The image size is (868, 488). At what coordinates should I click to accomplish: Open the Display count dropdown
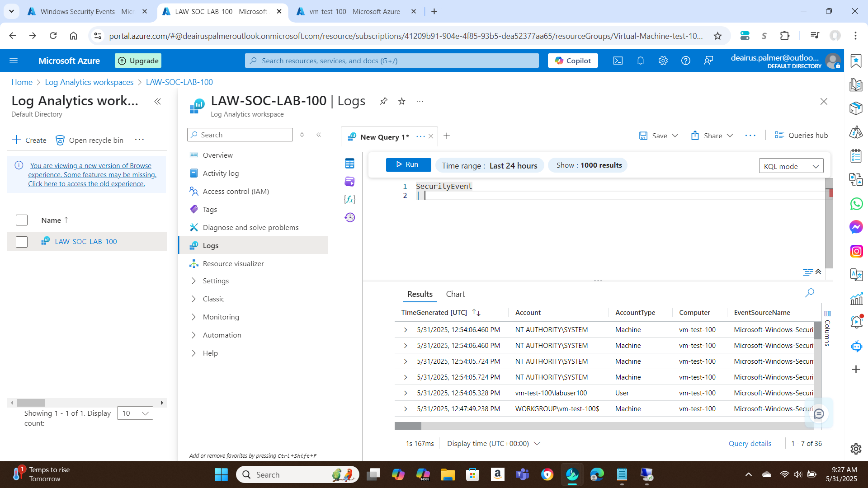click(135, 413)
